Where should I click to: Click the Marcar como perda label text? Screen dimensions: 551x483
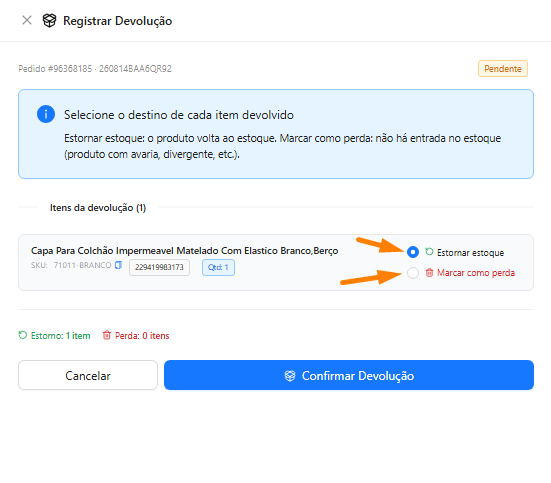click(x=476, y=273)
